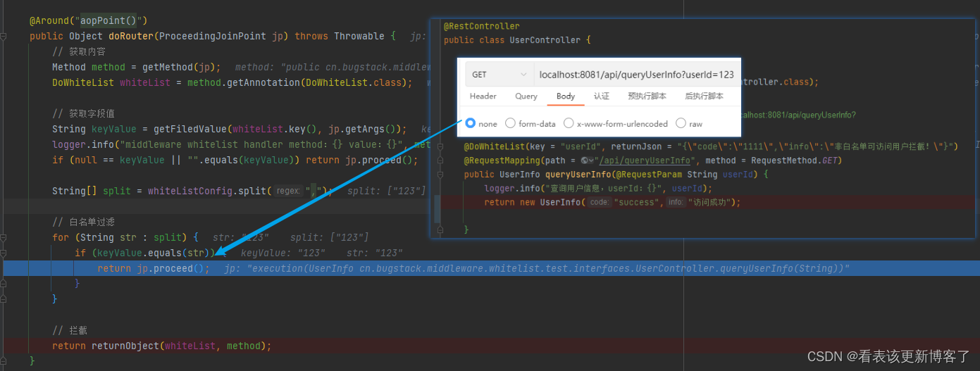
Task: Switch to the Query tab
Action: [526, 96]
